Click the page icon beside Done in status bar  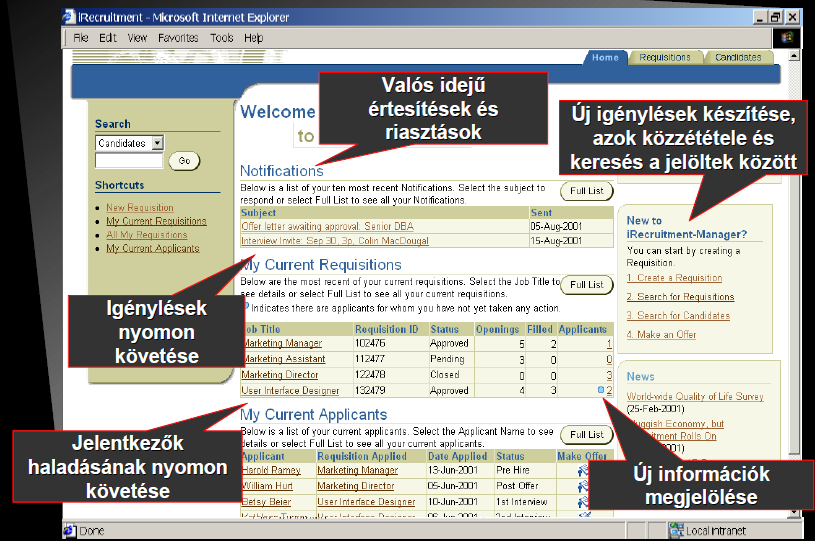[x=69, y=531]
